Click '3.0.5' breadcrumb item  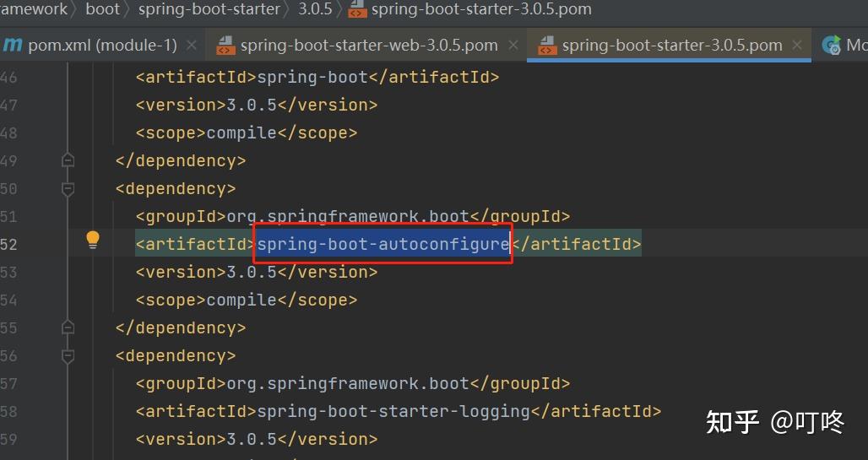pos(315,8)
